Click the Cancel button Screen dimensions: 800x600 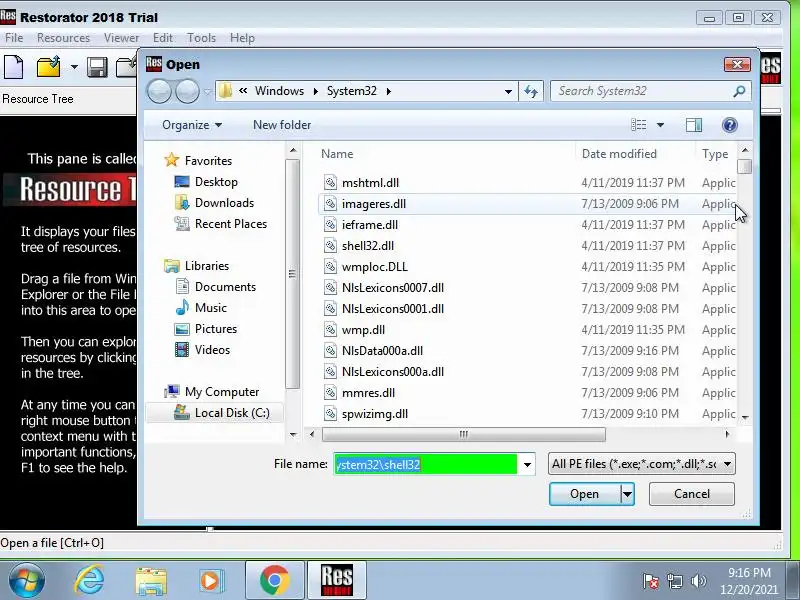tap(692, 494)
